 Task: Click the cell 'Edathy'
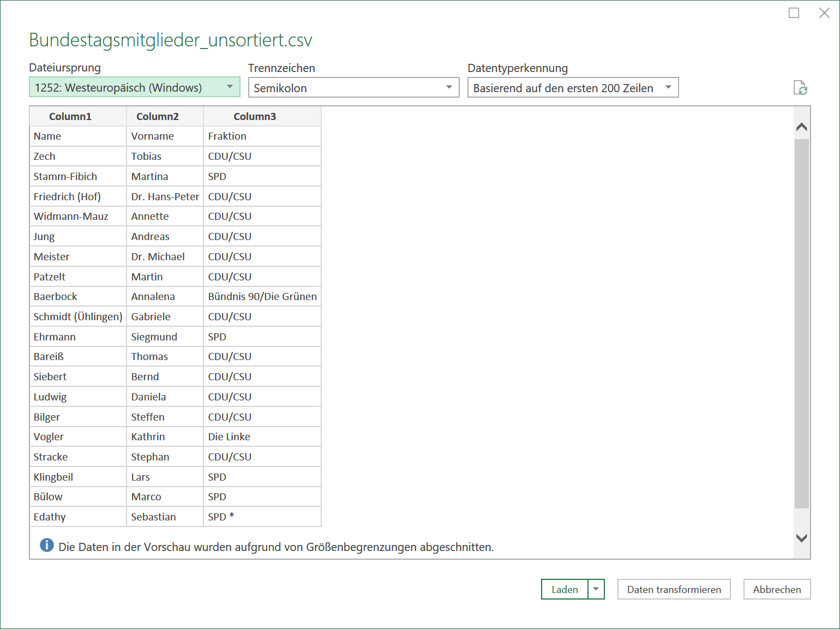click(78, 517)
